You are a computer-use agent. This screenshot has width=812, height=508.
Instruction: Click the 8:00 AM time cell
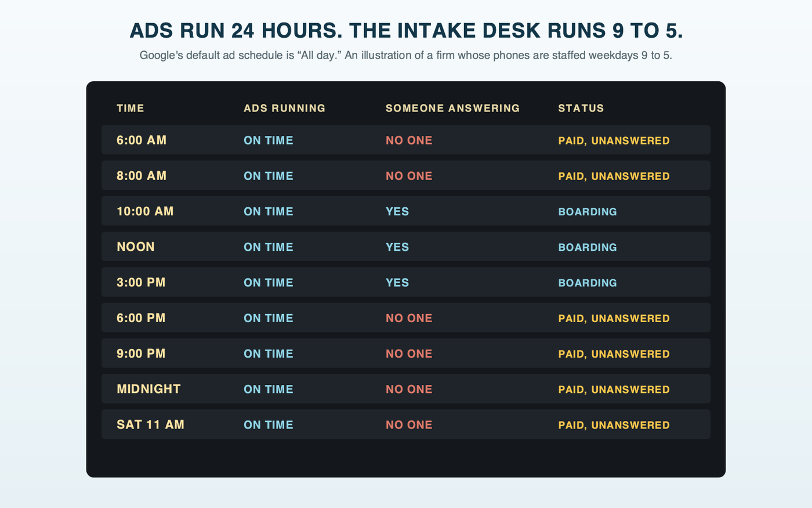pyautogui.click(x=142, y=176)
